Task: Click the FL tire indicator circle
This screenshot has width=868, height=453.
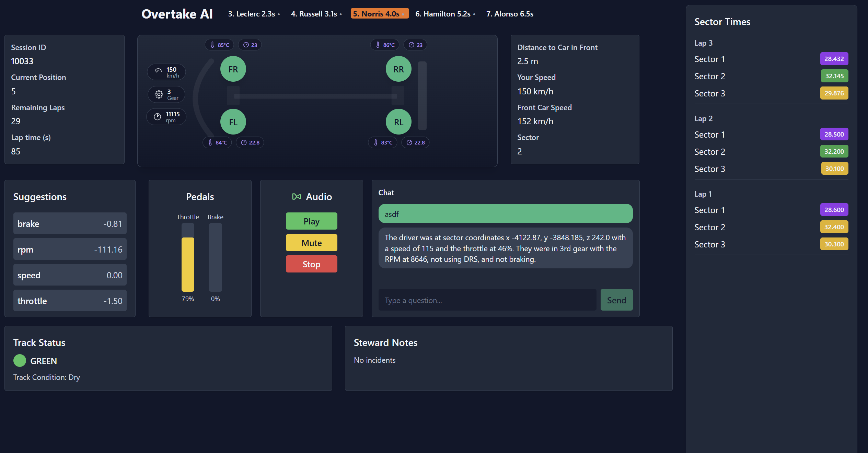Action: click(x=233, y=122)
